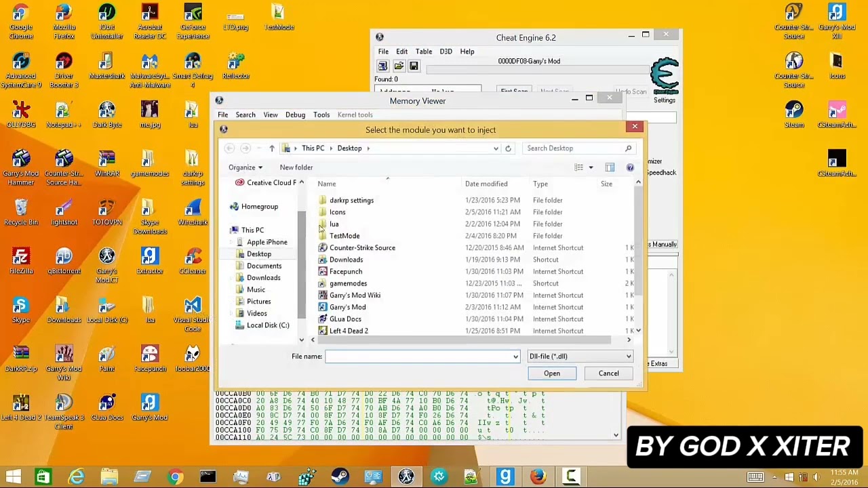The image size is (868, 488).
Task: Click the New folder button
Action: 296,167
